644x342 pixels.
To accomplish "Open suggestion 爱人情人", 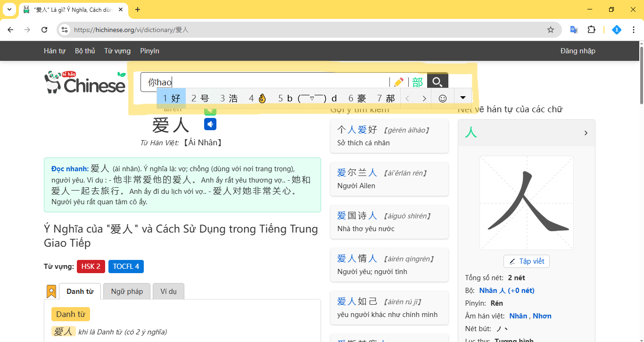I will pyautogui.click(x=389, y=265).
